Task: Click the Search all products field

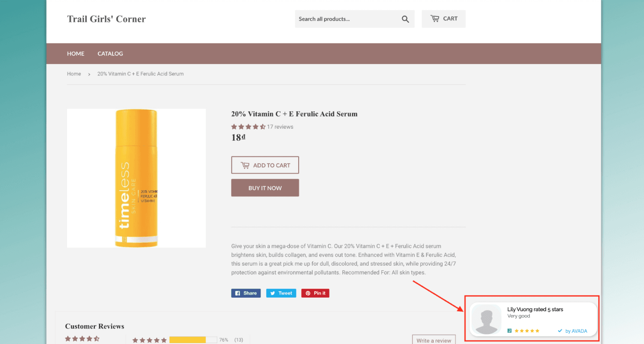Action: coord(346,19)
